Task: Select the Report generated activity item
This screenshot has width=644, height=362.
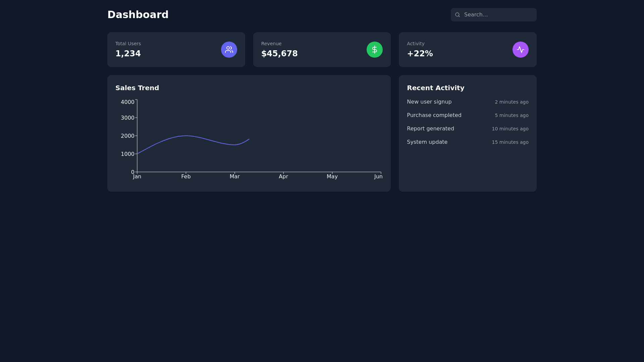Action: [x=430, y=129]
